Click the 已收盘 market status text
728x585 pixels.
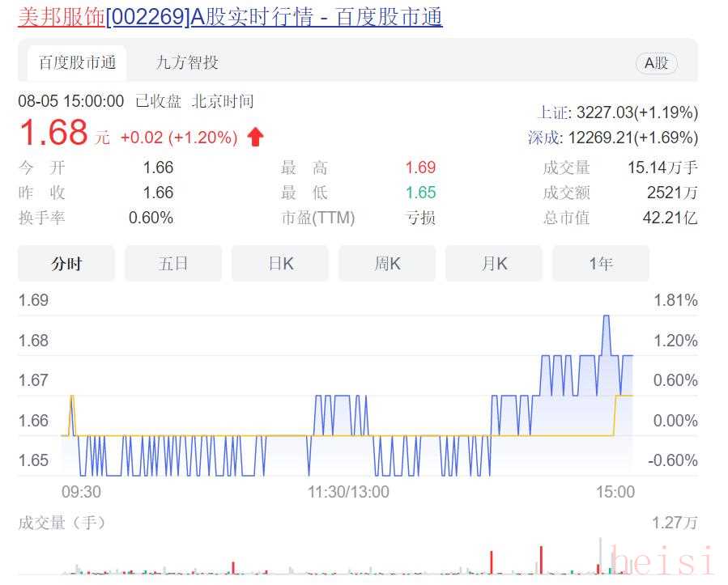point(159,101)
